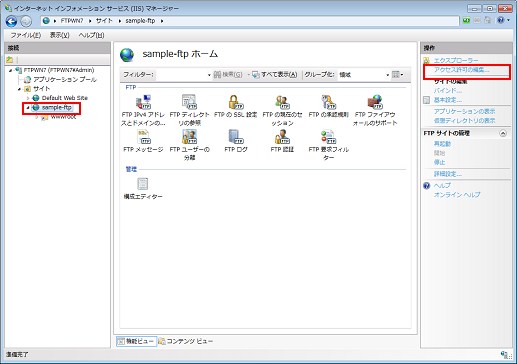Click into the filter input field
This screenshot has height=364, width=517.
(183, 75)
